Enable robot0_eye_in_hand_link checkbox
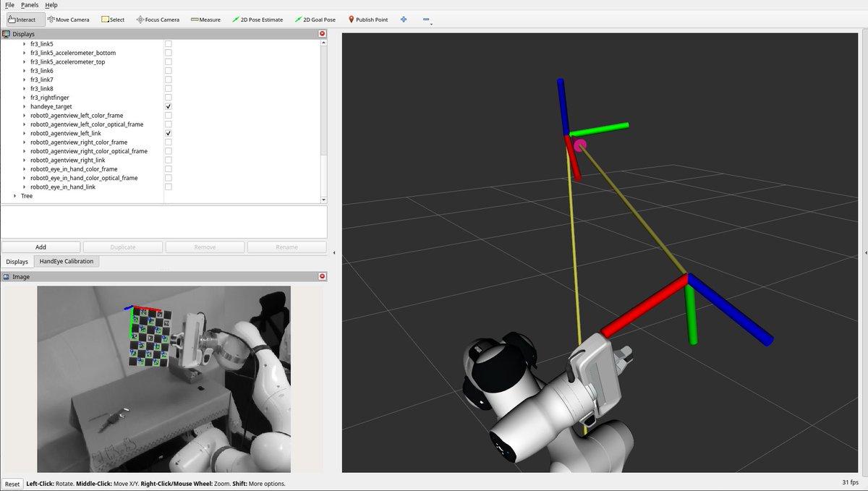 click(169, 187)
